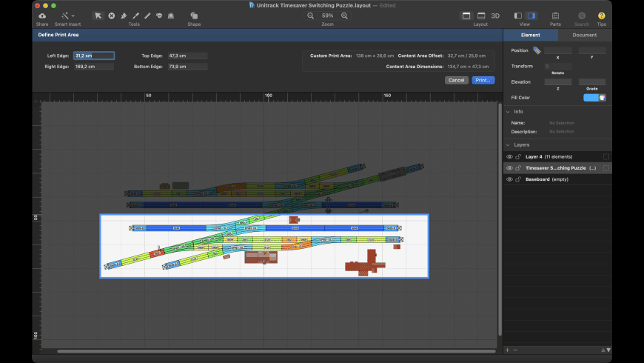Viewport: 644px width, 363px height.
Task: Remove layer with minus button
Action: coord(515,350)
